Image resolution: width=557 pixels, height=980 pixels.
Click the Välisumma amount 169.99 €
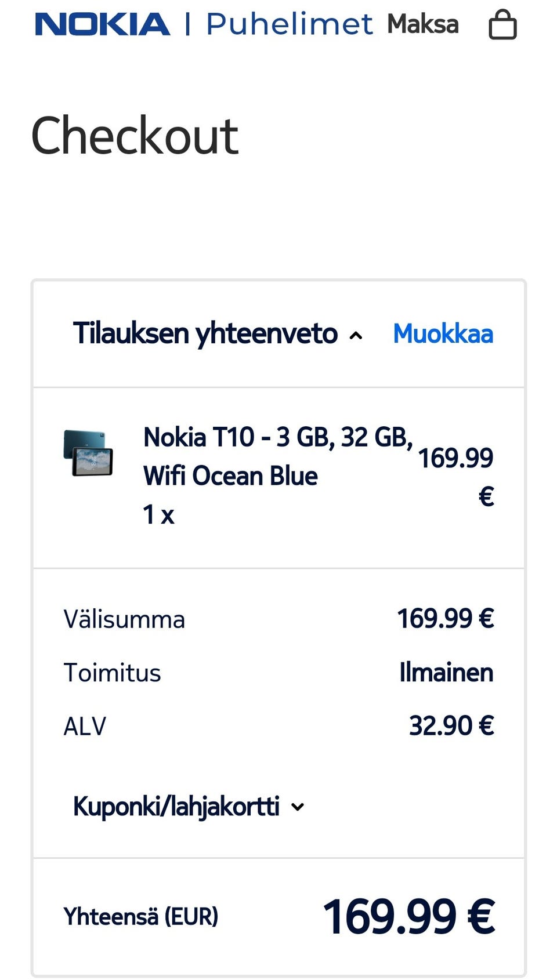(445, 619)
